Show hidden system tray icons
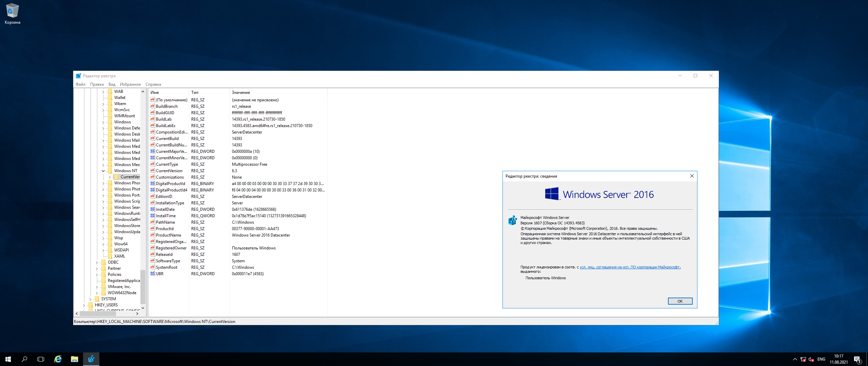The width and height of the screenshot is (868, 366). click(795, 359)
